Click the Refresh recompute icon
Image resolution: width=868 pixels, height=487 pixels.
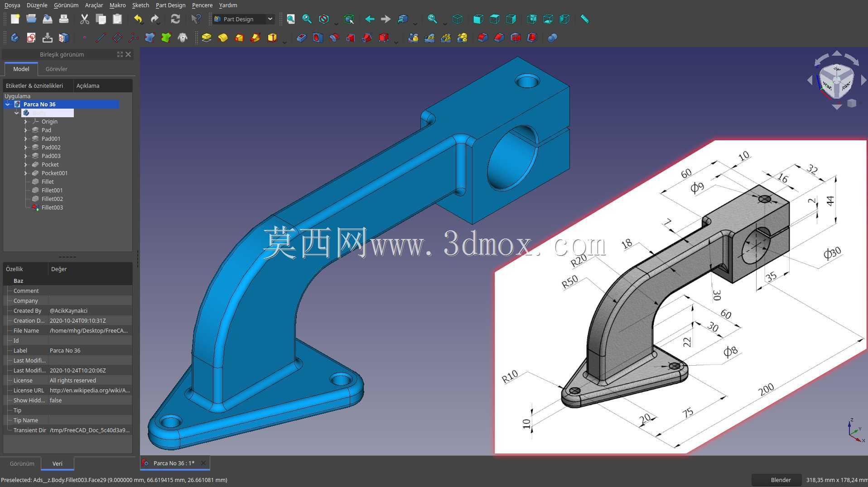click(x=175, y=19)
